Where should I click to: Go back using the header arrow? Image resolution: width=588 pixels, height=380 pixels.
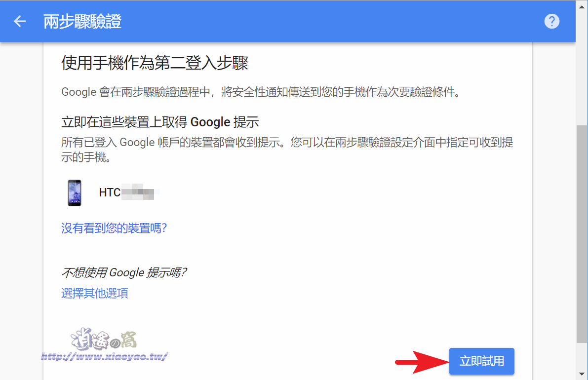click(x=20, y=21)
